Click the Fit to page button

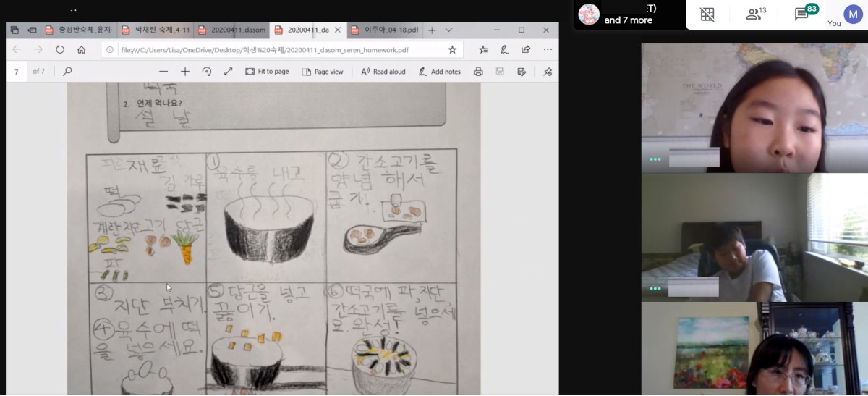267,72
